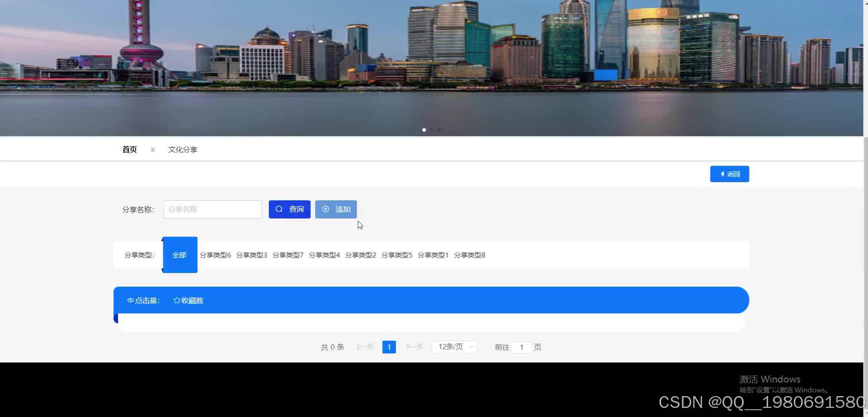The image size is (868, 417).
Task: Click the plus icon on the 添加 button
Action: point(326,209)
